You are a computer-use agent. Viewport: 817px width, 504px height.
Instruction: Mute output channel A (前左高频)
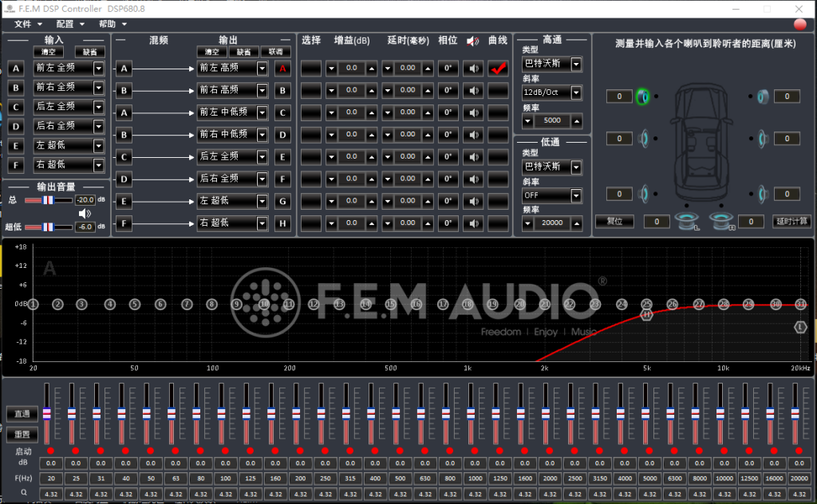coord(473,69)
